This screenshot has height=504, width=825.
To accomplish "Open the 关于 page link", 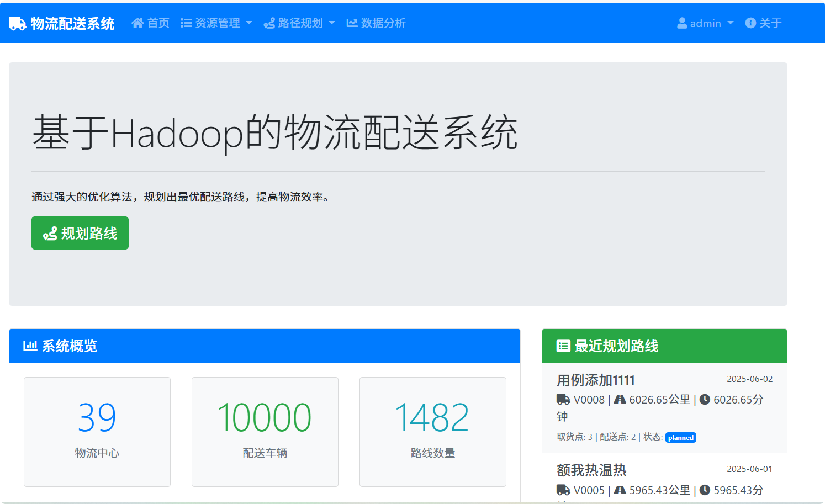I will [763, 23].
